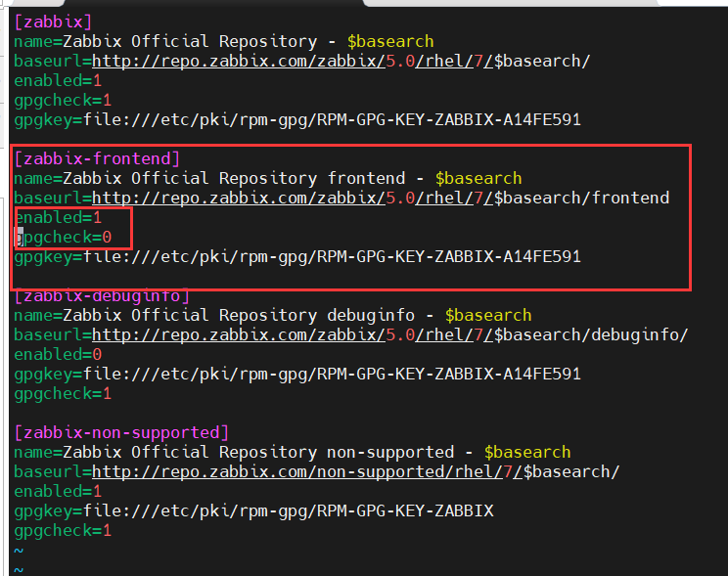Screen dimensions: 728x576
Task: Click the enabled=0 line
Action: tap(58, 354)
